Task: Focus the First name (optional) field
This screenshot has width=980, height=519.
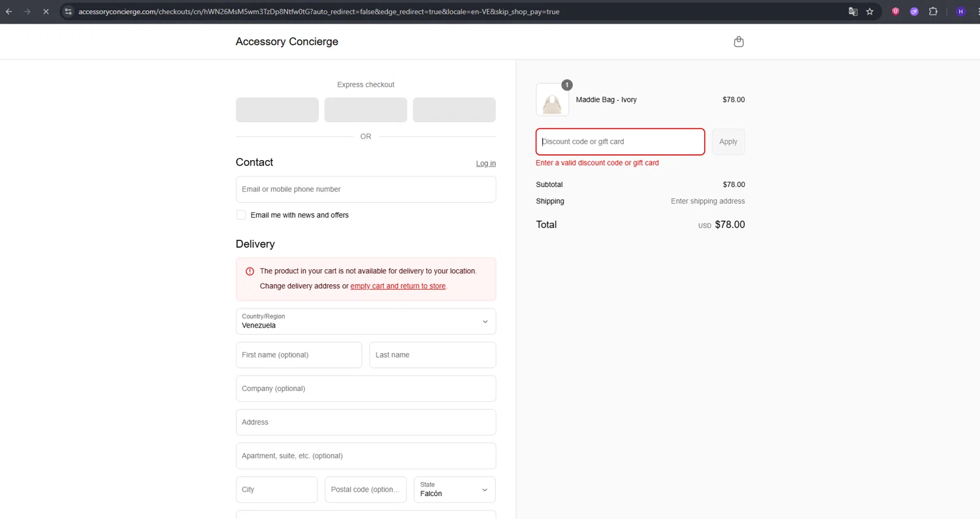Action: 299,355
